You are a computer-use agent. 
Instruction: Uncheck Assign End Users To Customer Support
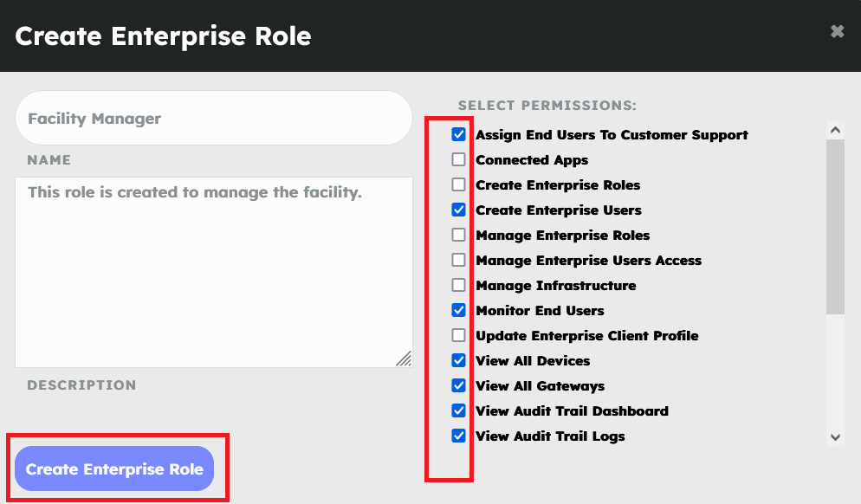pos(459,135)
